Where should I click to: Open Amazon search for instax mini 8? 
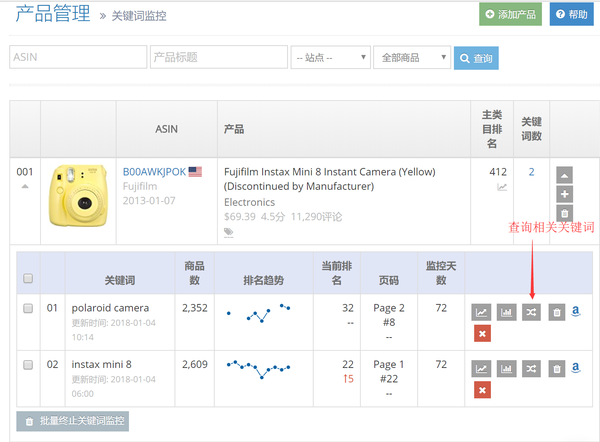coord(576,367)
